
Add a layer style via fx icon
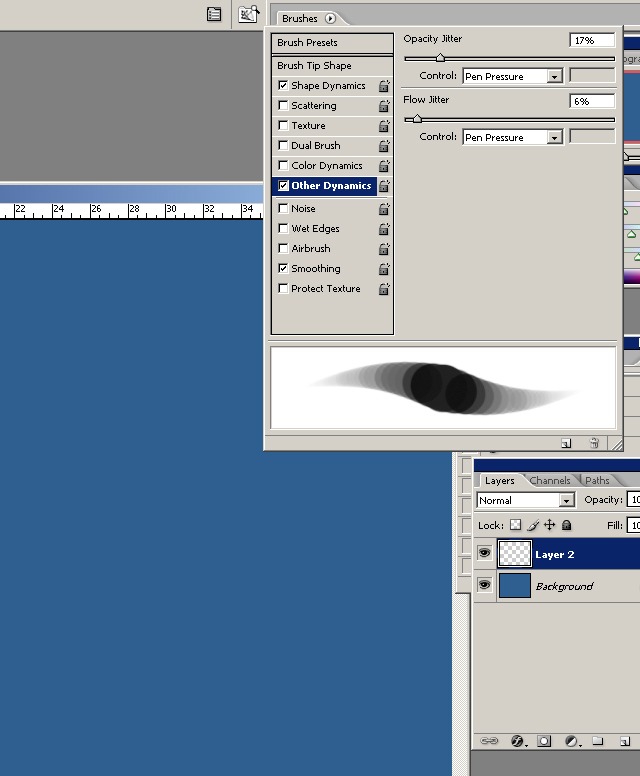tap(517, 741)
